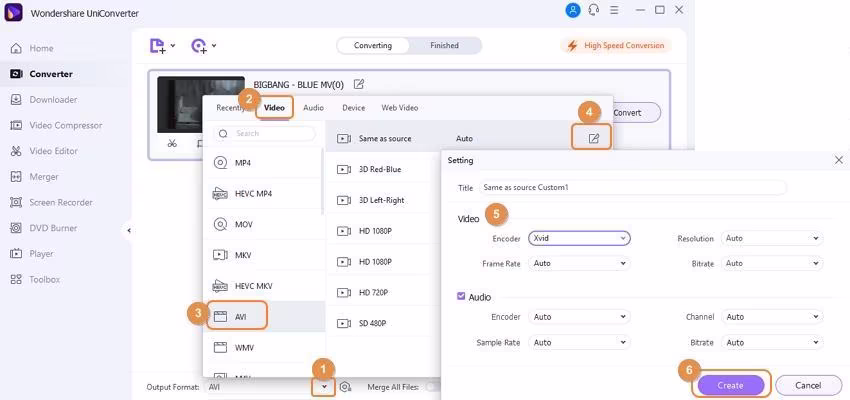This screenshot has width=850, height=400.
Task: Select the HEVC MP4 format
Action: 263,193
